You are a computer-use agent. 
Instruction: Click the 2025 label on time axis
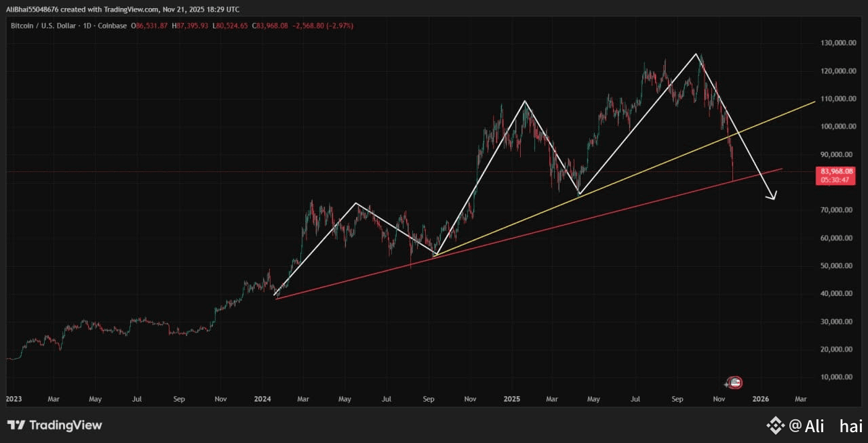[512, 399]
